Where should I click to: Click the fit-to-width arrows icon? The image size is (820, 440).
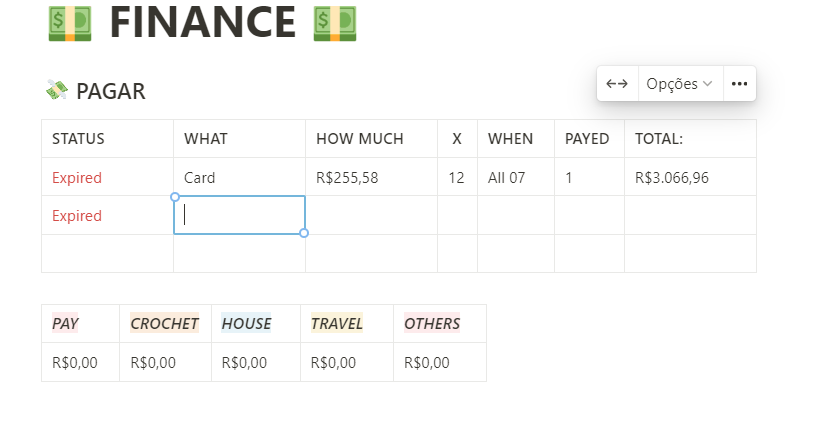tap(617, 84)
